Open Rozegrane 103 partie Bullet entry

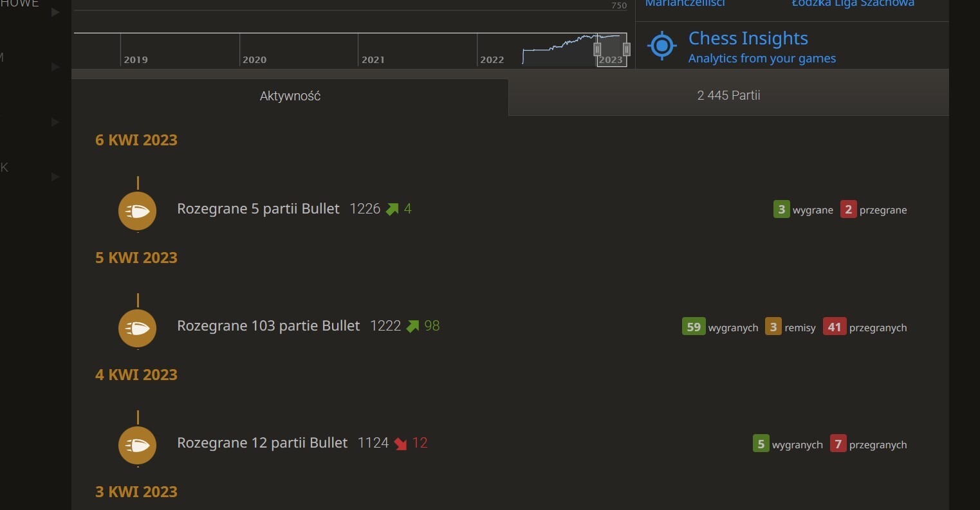[x=268, y=326]
